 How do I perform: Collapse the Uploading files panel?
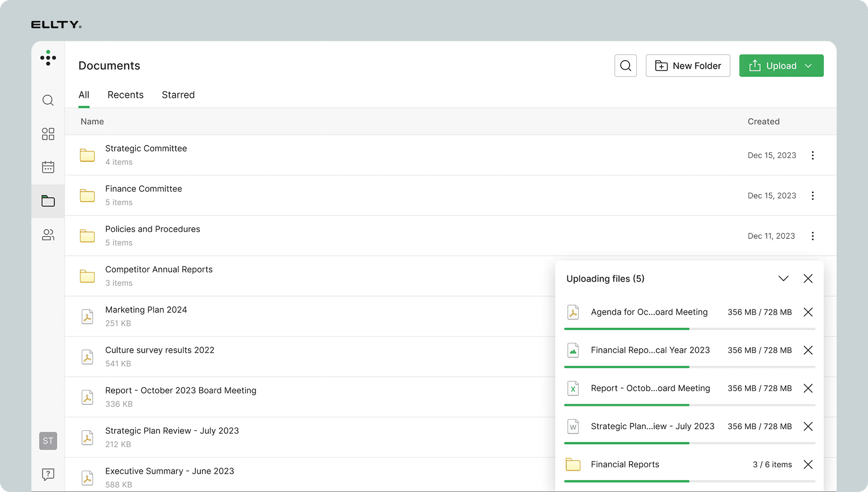point(783,278)
